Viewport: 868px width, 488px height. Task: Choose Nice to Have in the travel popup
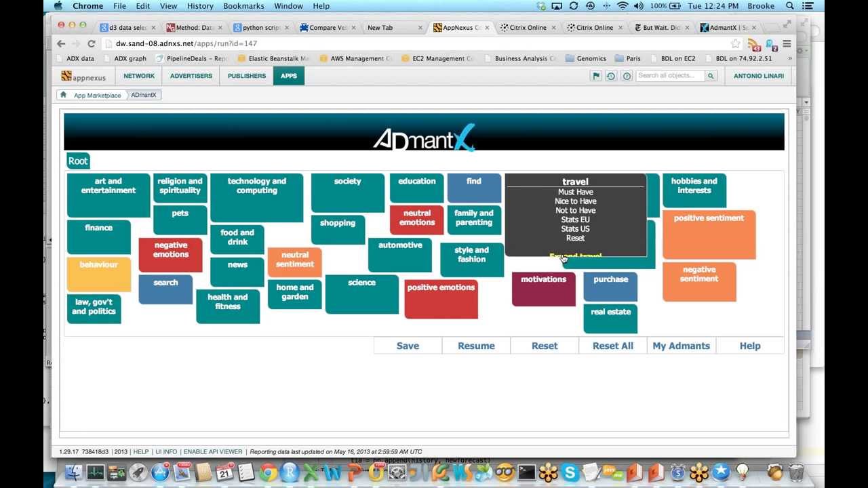[575, 201]
